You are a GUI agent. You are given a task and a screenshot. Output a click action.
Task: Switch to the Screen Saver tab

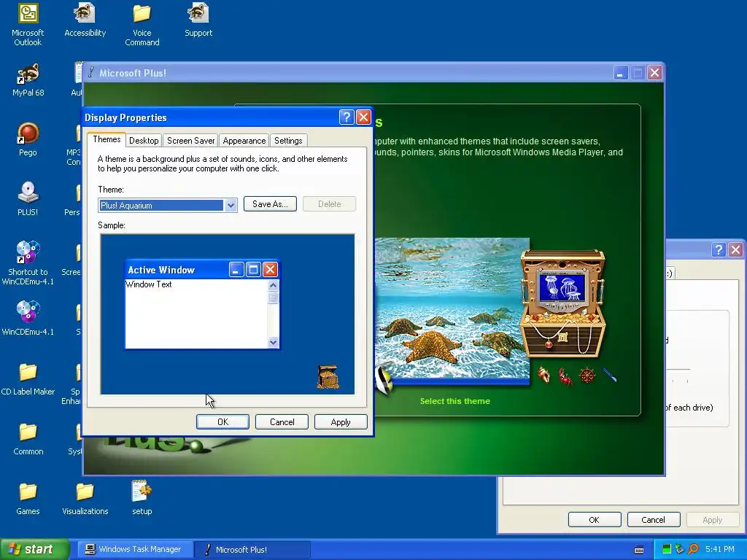(190, 141)
